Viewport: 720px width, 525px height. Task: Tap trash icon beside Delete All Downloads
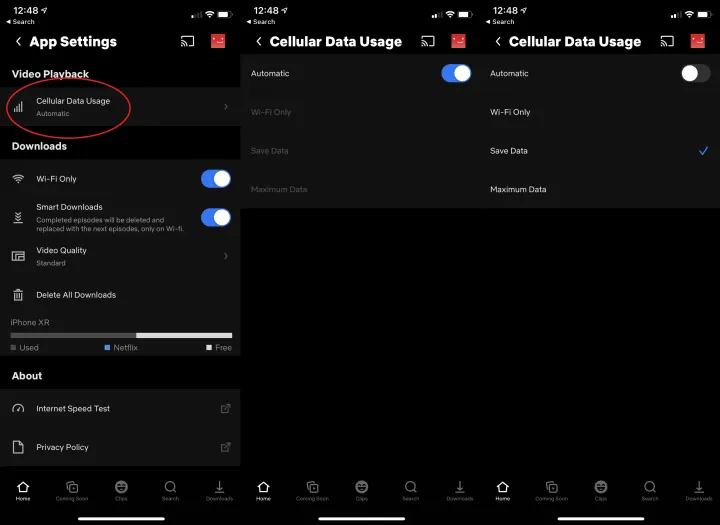(18, 295)
